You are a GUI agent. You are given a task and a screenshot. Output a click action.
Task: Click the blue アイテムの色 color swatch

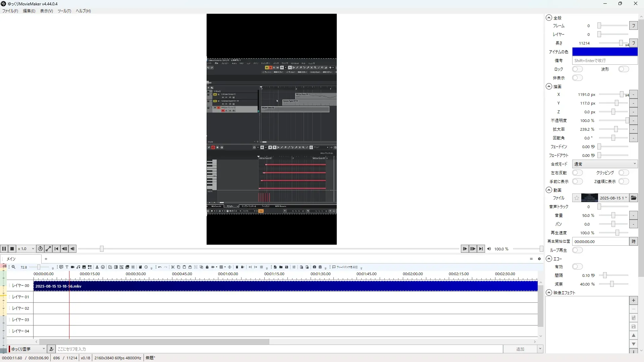coord(604,52)
